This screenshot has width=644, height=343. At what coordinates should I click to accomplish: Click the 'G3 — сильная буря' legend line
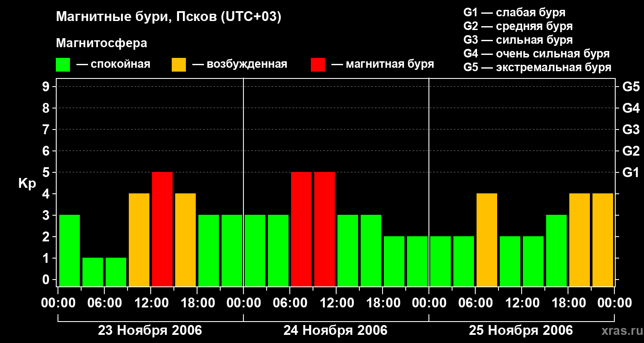click(518, 40)
